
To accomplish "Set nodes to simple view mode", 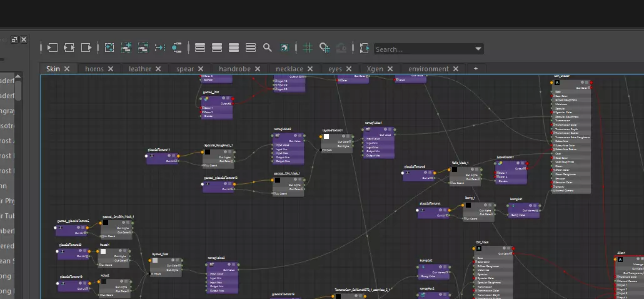I will (200, 48).
